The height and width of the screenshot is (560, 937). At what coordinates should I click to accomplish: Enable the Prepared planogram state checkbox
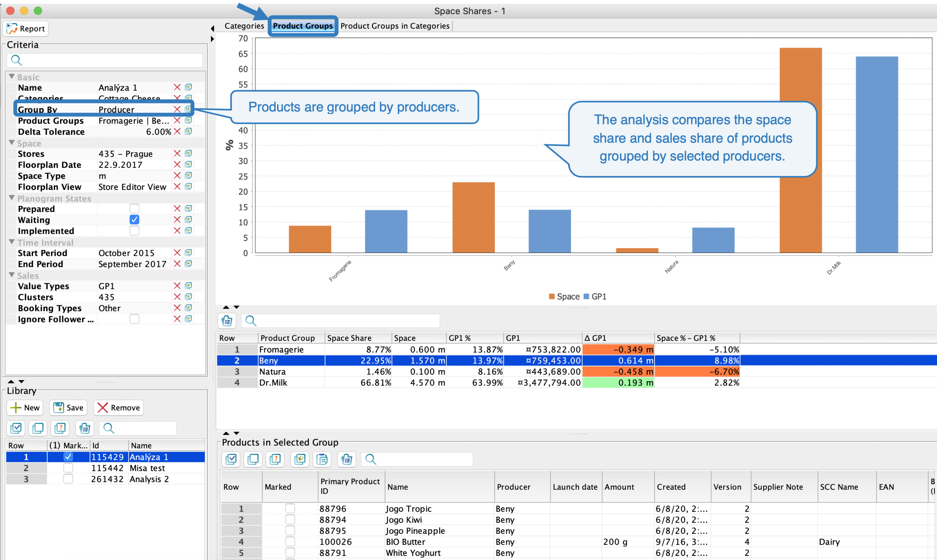(x=134, y=209)
